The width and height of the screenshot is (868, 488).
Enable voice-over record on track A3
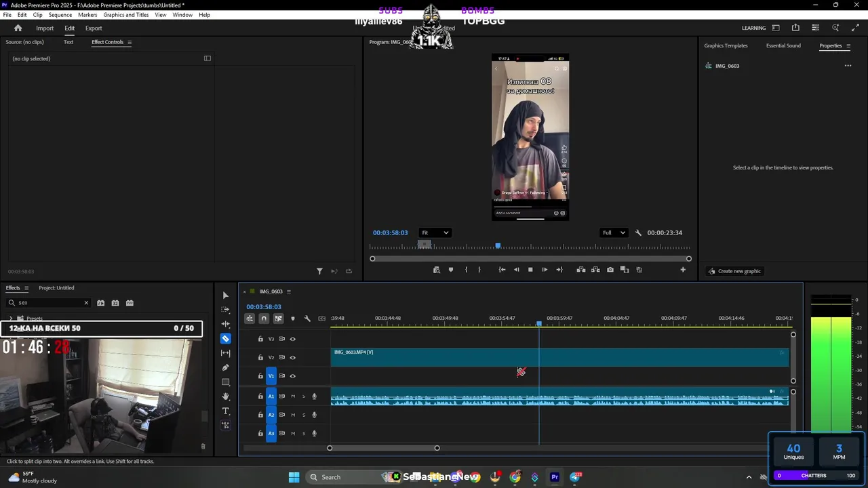click(x=314, y=433)
